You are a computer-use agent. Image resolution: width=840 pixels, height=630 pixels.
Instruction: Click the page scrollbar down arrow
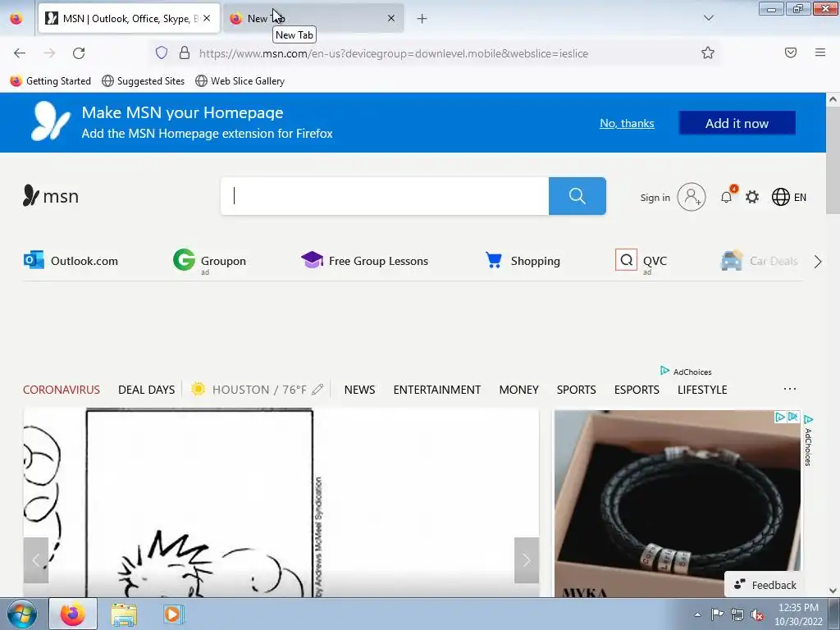[833, 591]
